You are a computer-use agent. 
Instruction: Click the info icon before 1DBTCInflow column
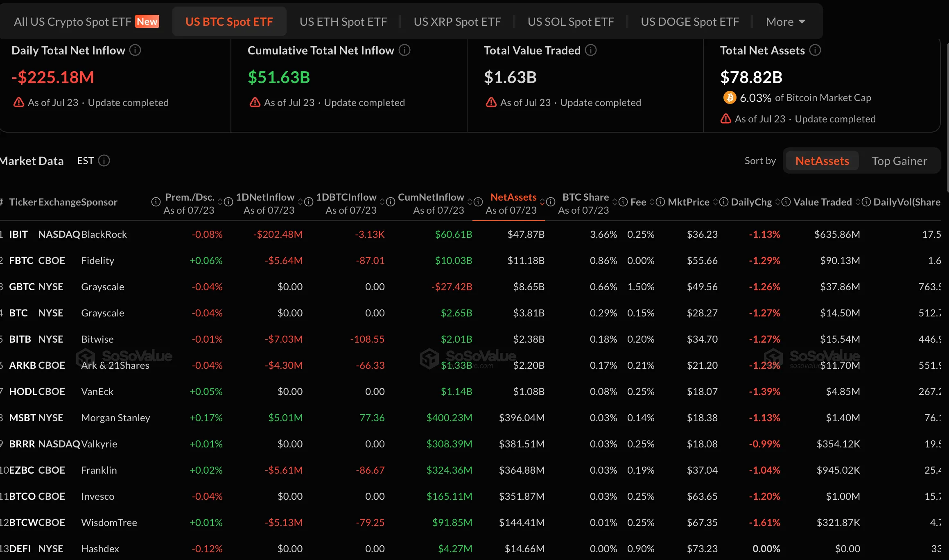coord(309,202)
